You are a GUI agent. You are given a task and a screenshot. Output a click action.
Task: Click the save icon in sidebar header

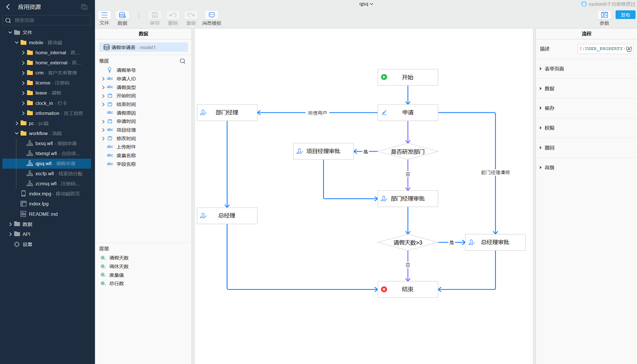tap(84, 7)
